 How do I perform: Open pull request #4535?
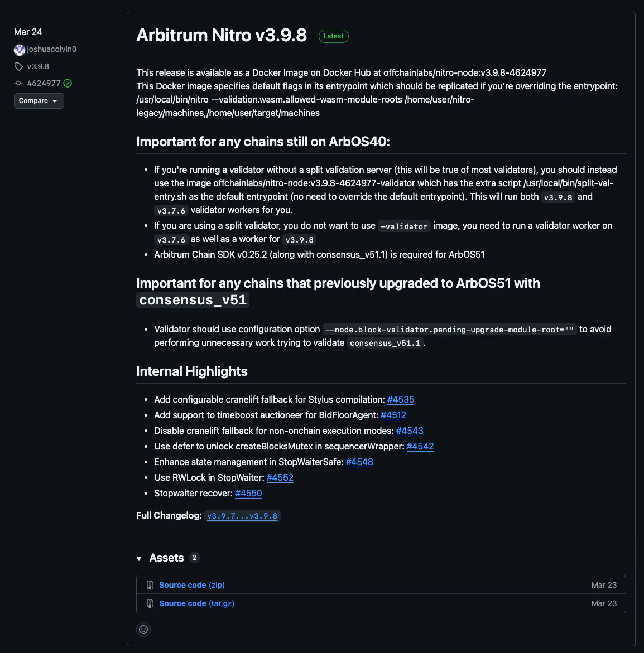401,399
